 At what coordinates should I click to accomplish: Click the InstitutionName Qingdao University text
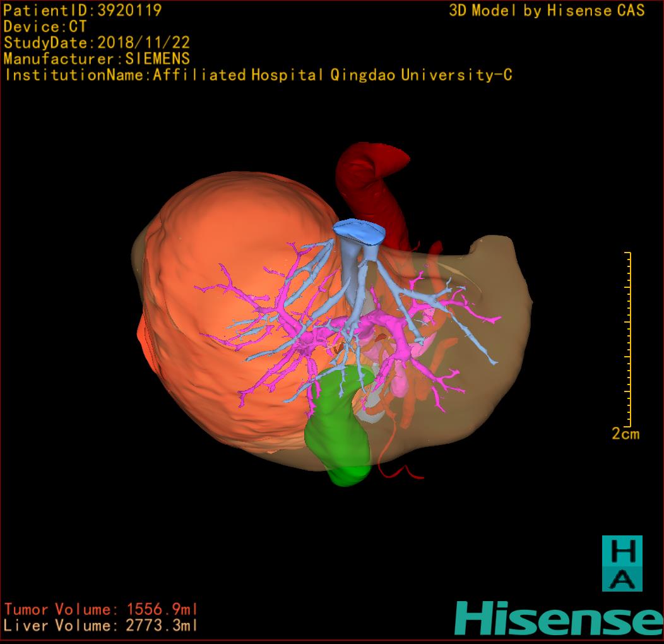(258, 75)
